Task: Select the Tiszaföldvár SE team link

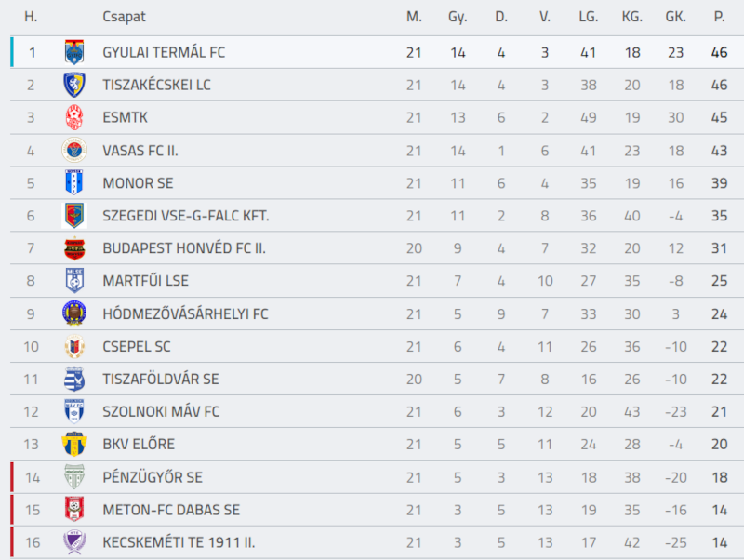Action: (x=160, y=380)
